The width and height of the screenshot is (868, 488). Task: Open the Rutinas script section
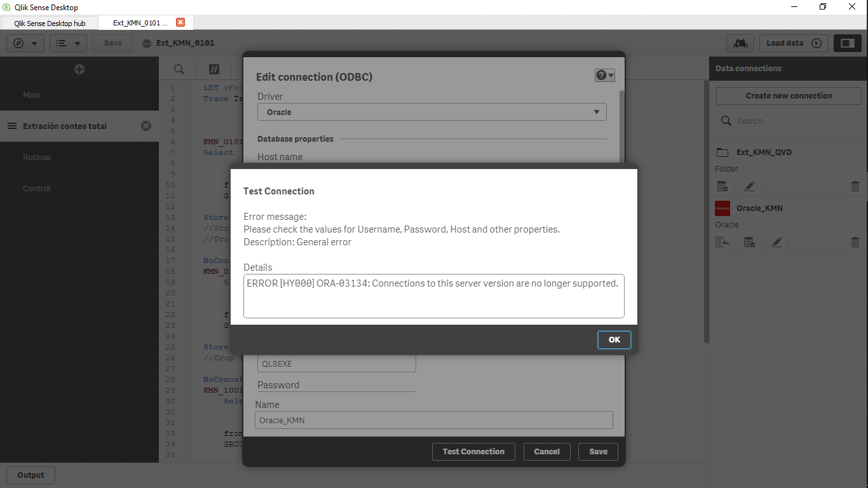click(x=79, y=157)
